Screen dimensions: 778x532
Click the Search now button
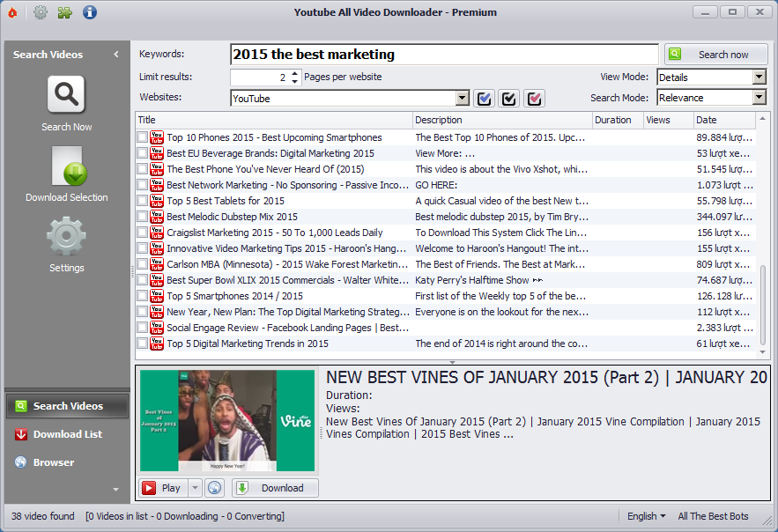(716, 54)
